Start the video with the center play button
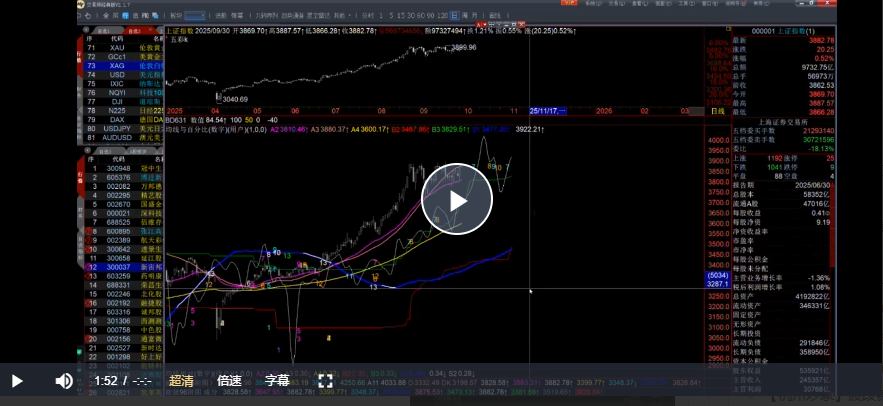 tap(457, 199)
